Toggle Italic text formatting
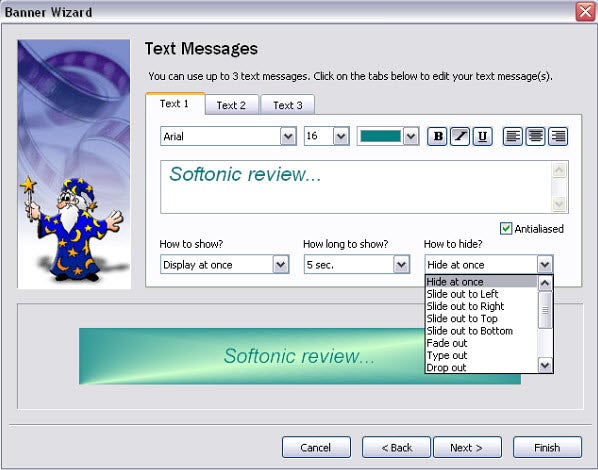 (x=460, y=136)
